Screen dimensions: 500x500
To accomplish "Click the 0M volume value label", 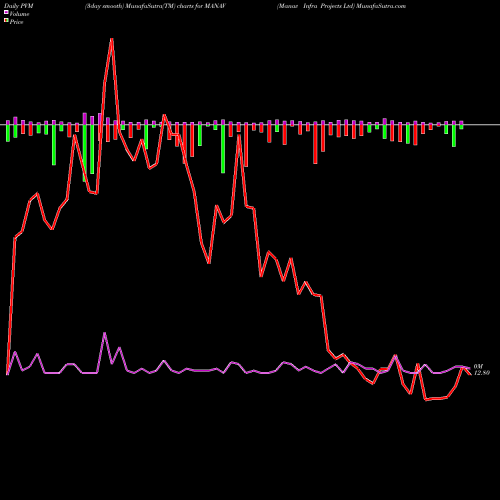I will (x=478, y=366).
